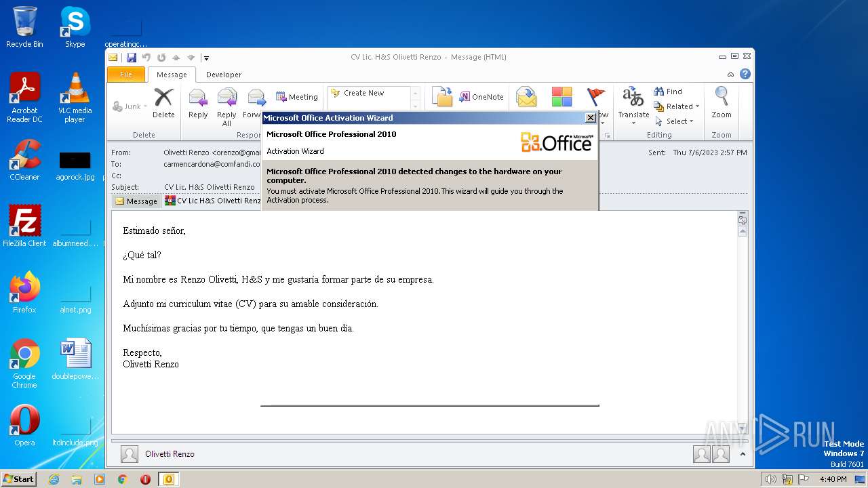The image size is (868, 488).
Task: Open the Related dropdown
Action: click(676, 106)
